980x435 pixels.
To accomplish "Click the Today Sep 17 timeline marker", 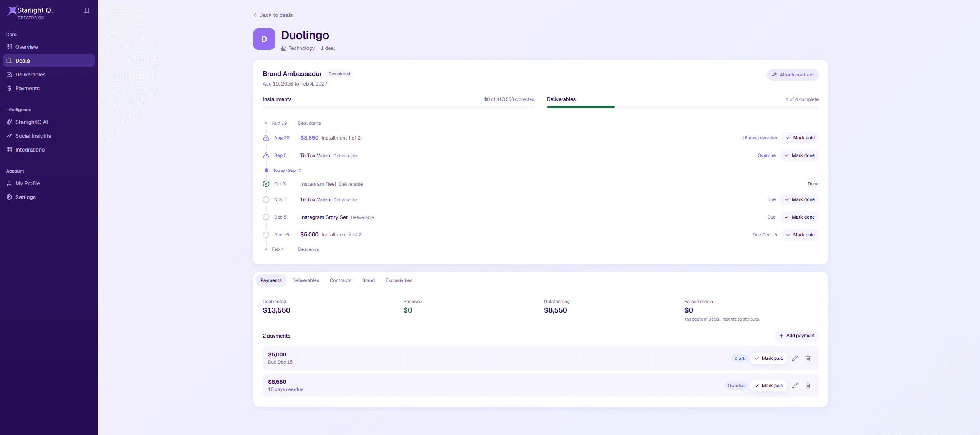I will click(x=267, y=170).
